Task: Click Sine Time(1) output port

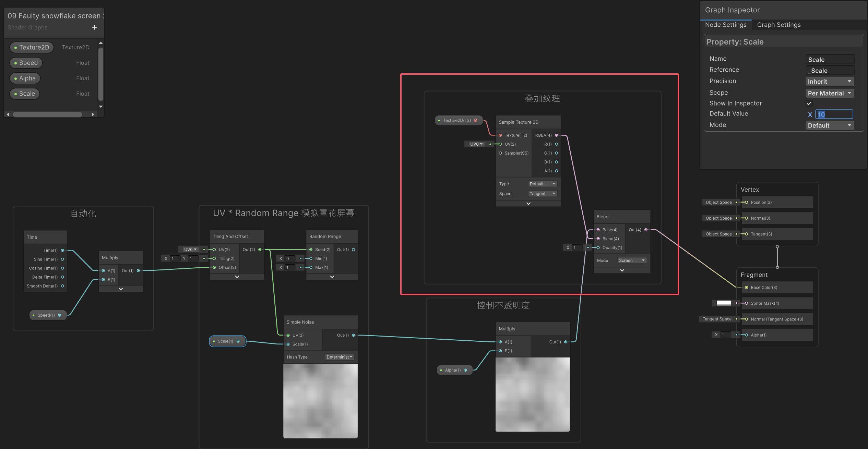Action: tap(62, 259)
